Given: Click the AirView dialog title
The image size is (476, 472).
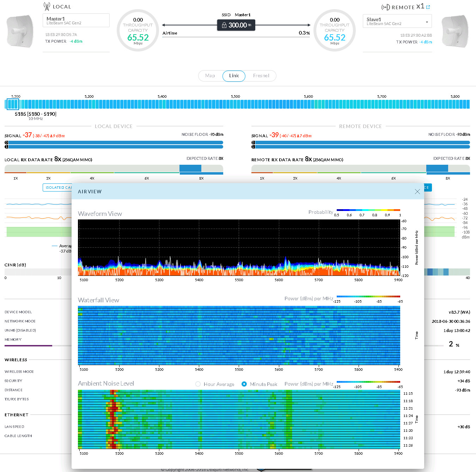Looking at the screenshot, I should 90,192.
